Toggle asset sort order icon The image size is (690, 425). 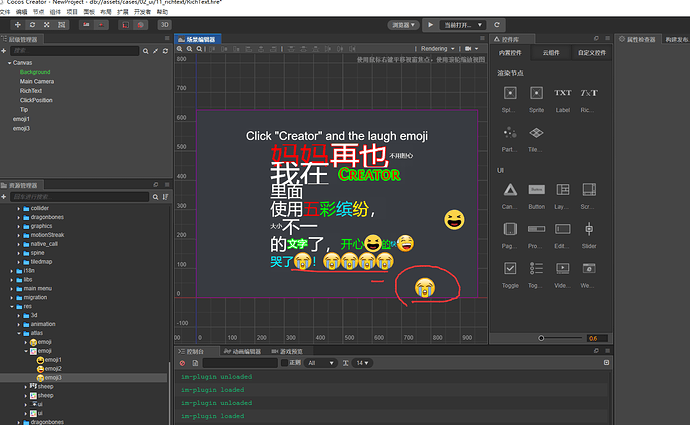(165, 197)
